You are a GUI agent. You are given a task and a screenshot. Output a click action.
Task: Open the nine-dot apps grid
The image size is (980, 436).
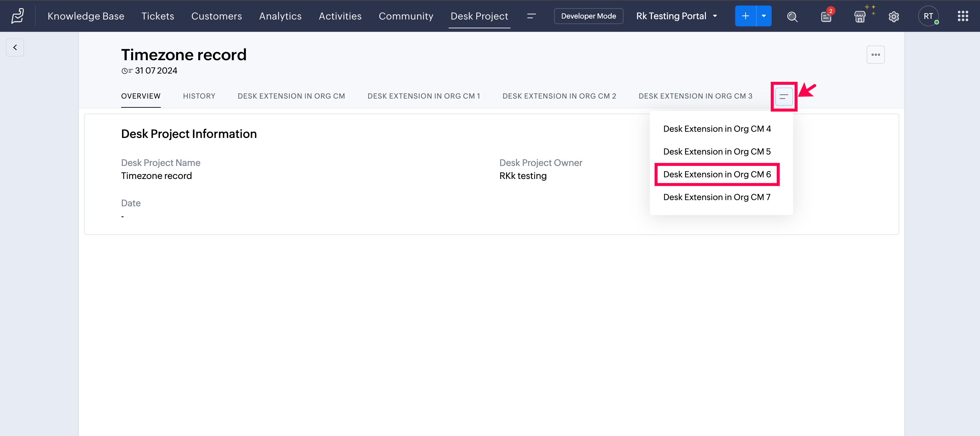pyautogui.click(x=963, y=16)
